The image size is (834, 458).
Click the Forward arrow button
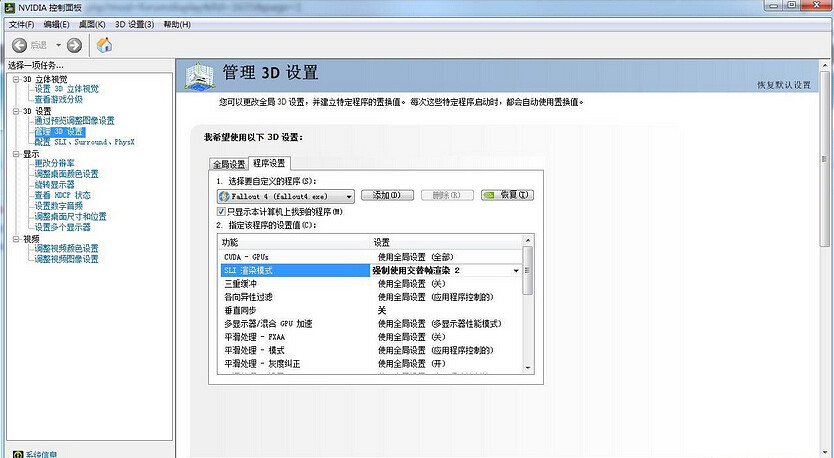pos(74,45)
